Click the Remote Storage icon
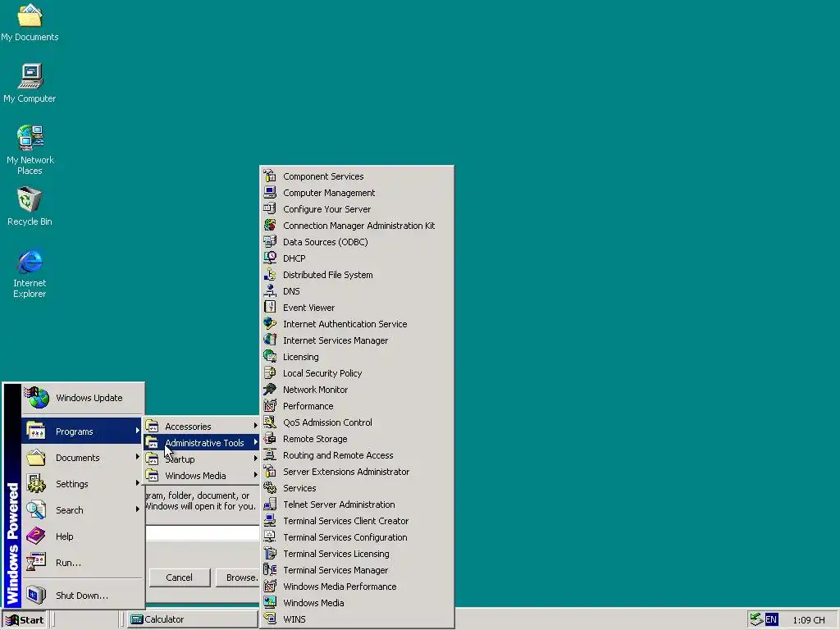 tap(270, 439)
